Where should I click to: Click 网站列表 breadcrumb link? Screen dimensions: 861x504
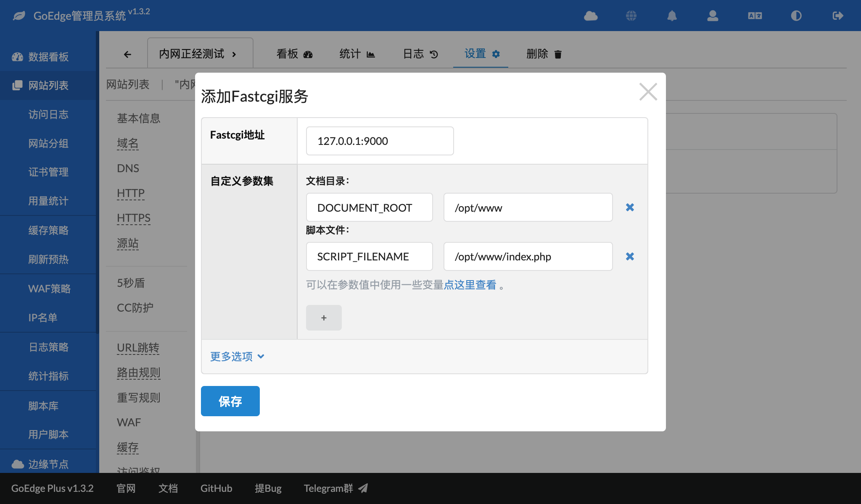(128, 84)
